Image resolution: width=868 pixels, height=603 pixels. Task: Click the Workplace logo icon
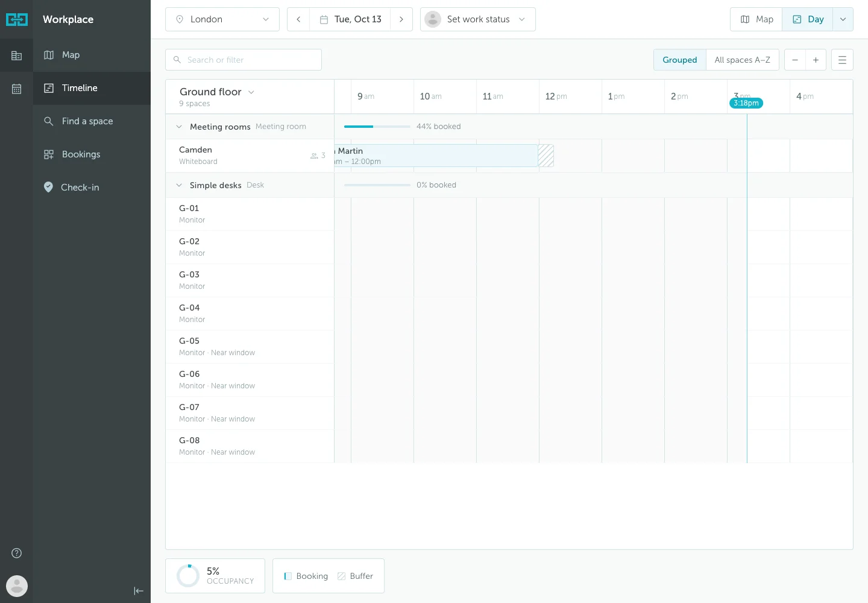point(17,19)
